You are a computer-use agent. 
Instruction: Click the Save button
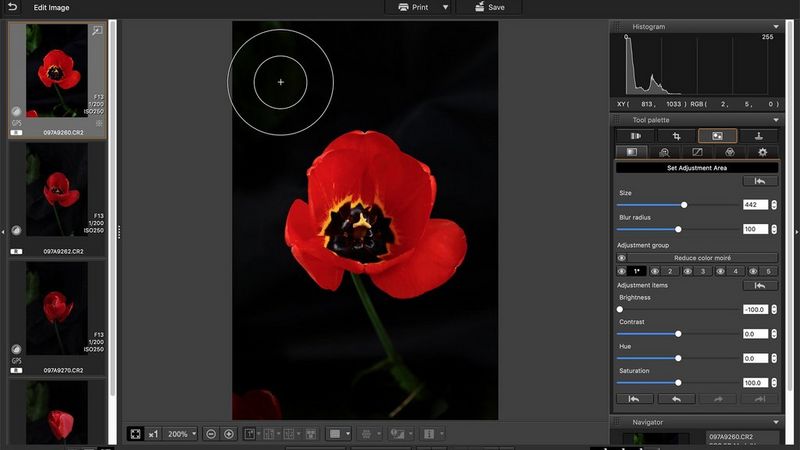pyautogui.click(x=489, y=7)
